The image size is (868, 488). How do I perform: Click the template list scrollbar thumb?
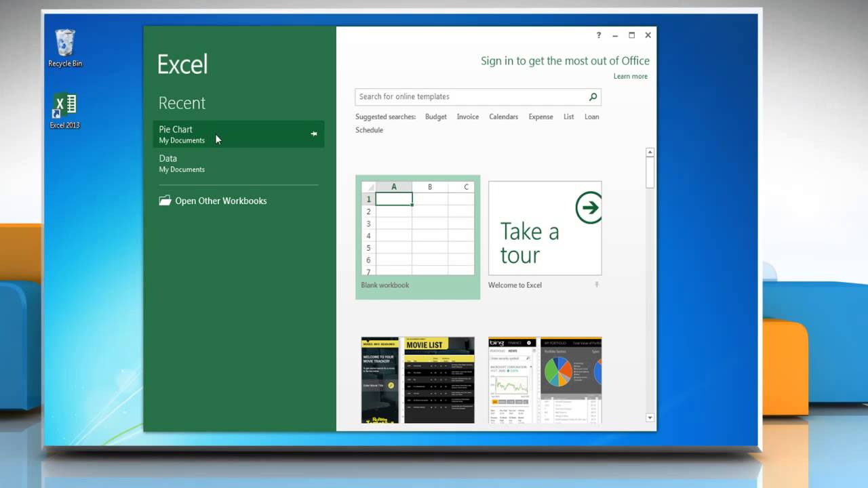[x=650, y=173]
